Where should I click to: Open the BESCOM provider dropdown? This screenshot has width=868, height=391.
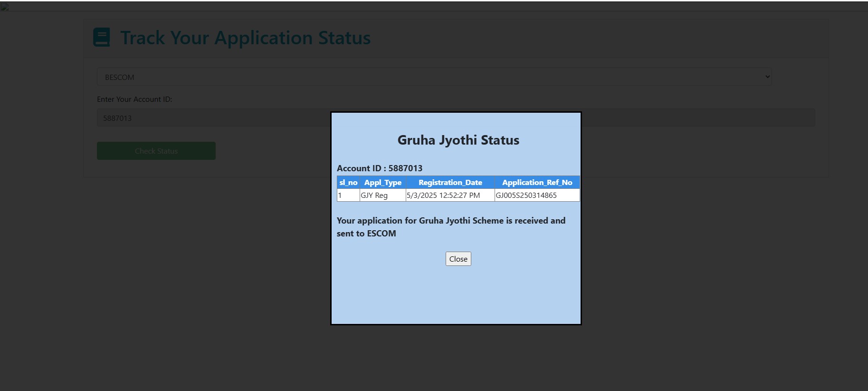[x=434, y=77]
